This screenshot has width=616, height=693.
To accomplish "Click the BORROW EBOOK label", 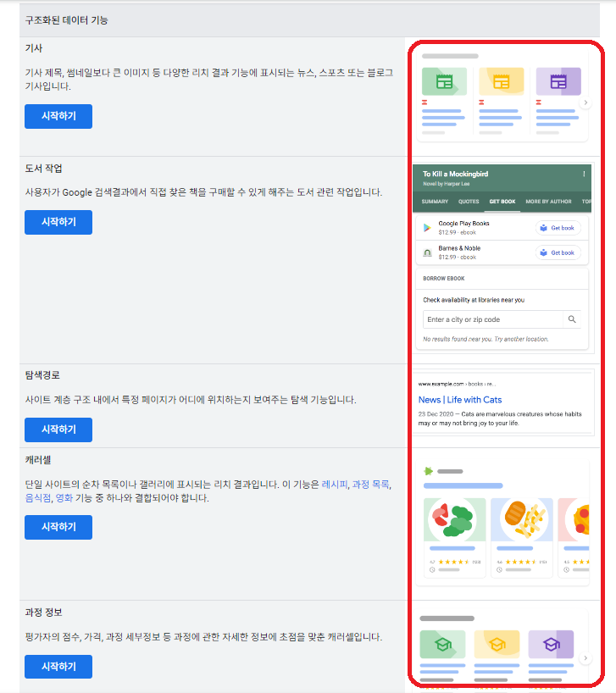I will (444, 279).
